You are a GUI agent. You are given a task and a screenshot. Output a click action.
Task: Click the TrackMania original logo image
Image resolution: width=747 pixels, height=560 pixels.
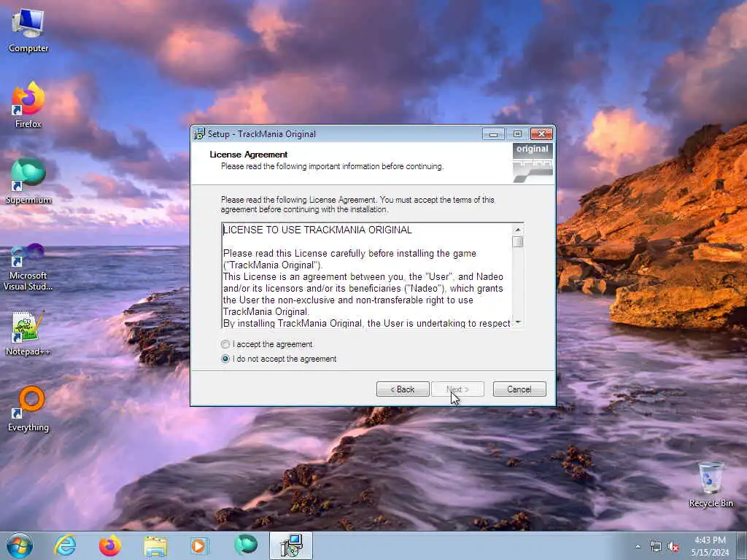coord(533,163)
